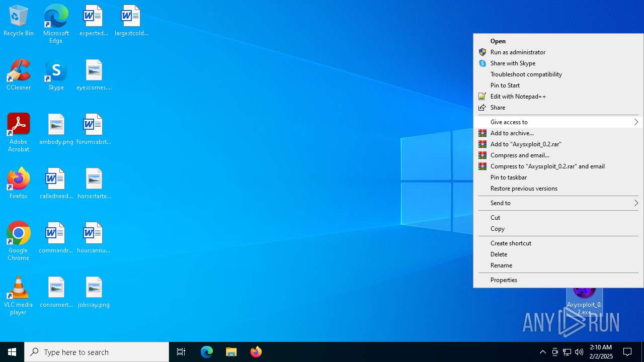
Task: Choose Pin to taskbar
Action: coord(558,177)
